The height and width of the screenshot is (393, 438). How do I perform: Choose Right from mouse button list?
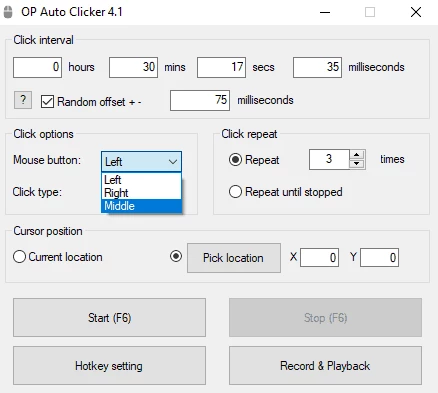pos(141,193)
